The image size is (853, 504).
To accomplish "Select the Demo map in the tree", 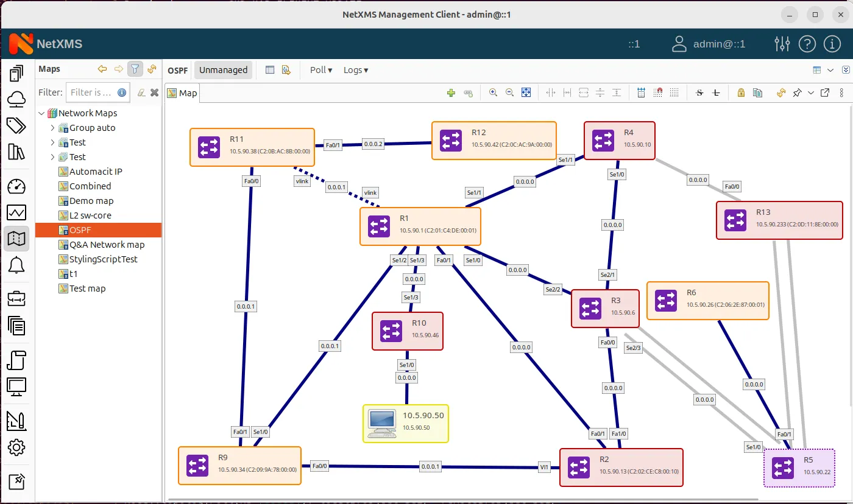I will click(x=90, y=200).
